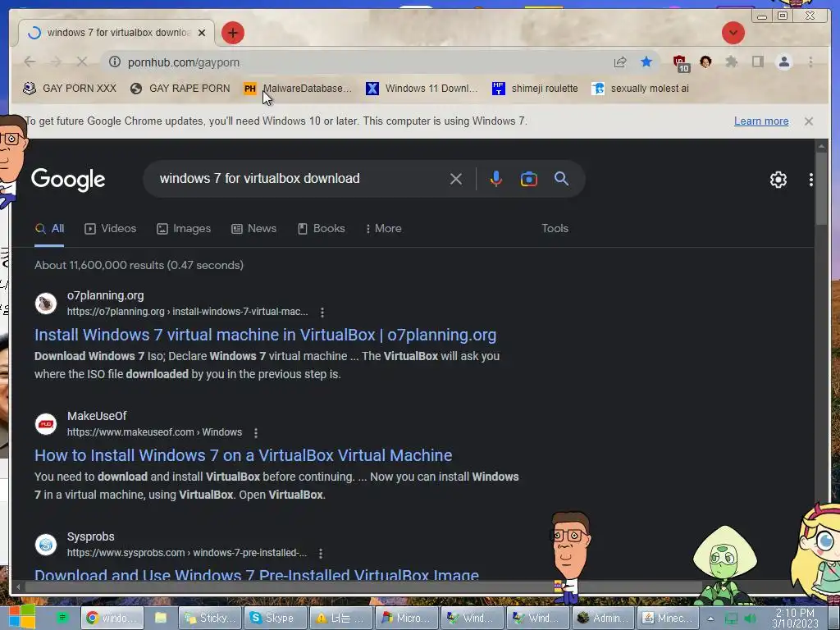Open the Windows Start menu
Image resolution: width=840 pixels, height=630 pixels.
[22, 617]
